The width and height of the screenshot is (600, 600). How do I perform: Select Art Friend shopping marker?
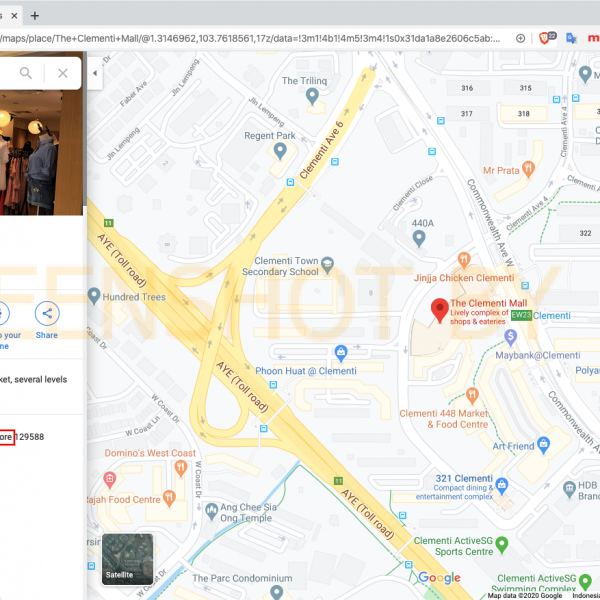pos(543,445)
